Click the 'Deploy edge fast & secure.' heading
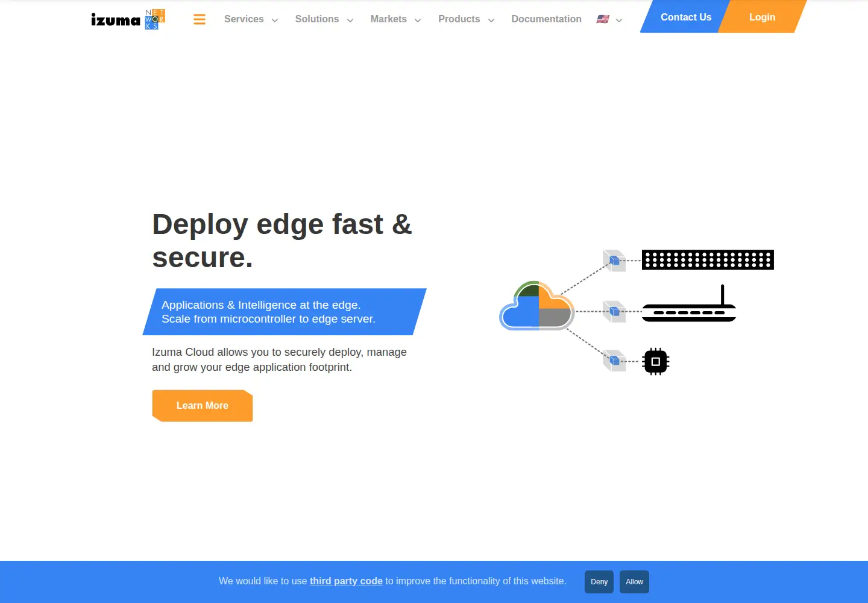Viewport: 868px width, 603px height. coord(282,241)
